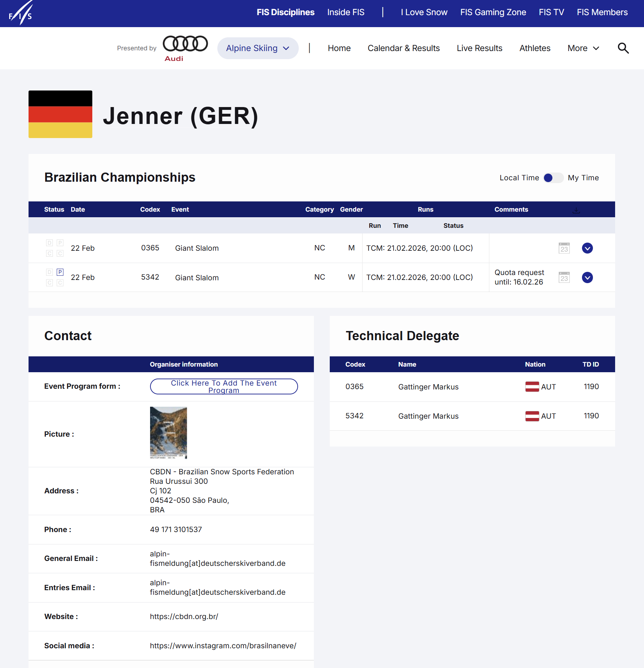This screenshot has height=668, width=644.
Task: Click the D status box for codex 5342
Action: coord(49,272)
